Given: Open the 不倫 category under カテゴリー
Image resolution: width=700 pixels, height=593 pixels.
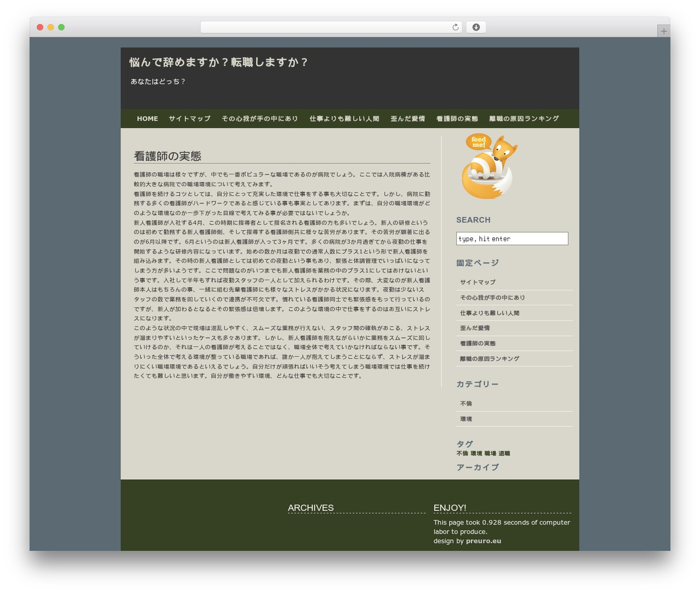Looking at the screenshot, I should point(466,404).
